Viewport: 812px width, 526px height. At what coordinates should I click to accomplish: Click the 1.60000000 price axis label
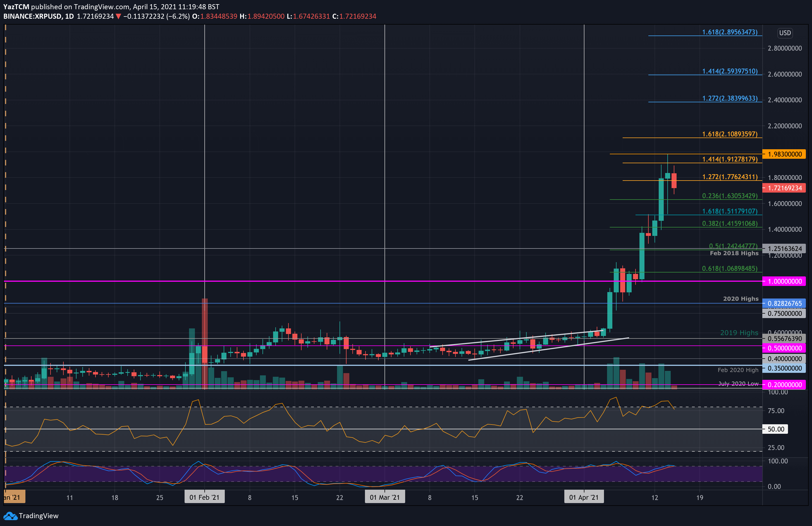click(785, 203)
